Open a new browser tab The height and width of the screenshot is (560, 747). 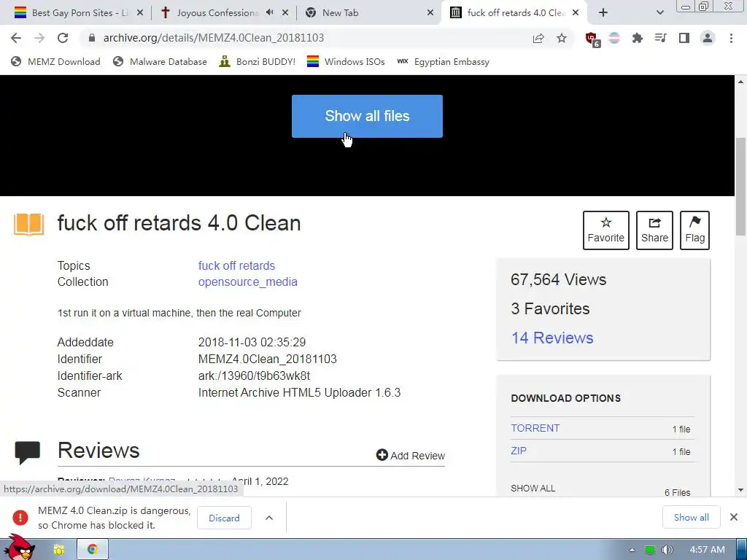[603, 13]
